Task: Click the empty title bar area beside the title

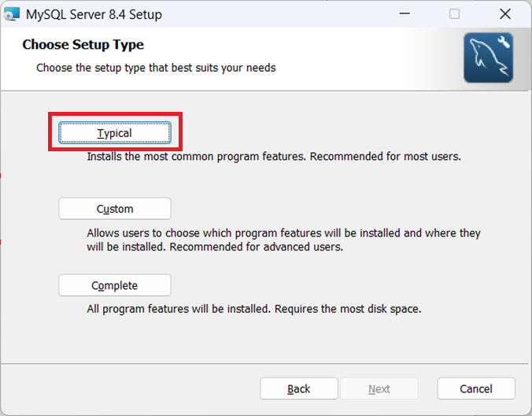Action: tap(275, 14)
